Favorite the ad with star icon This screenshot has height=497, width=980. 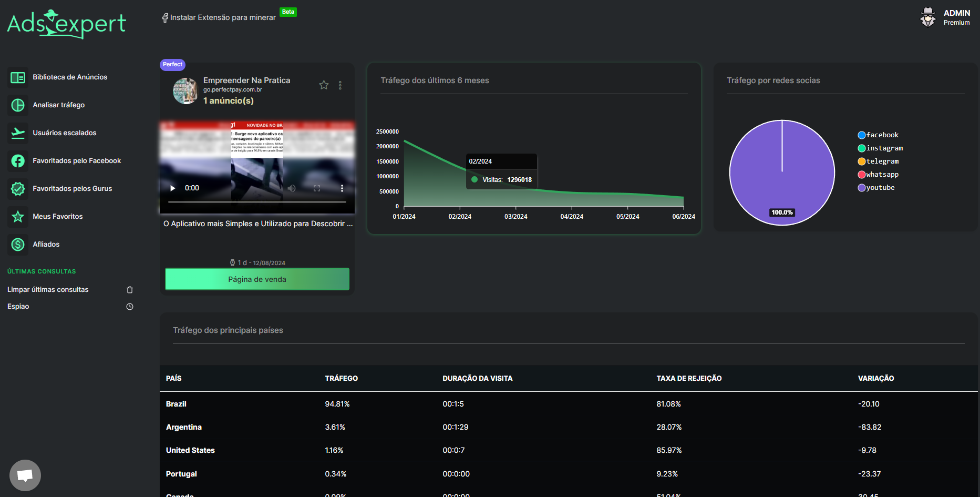pyautogui.click(x=324, y=85)
